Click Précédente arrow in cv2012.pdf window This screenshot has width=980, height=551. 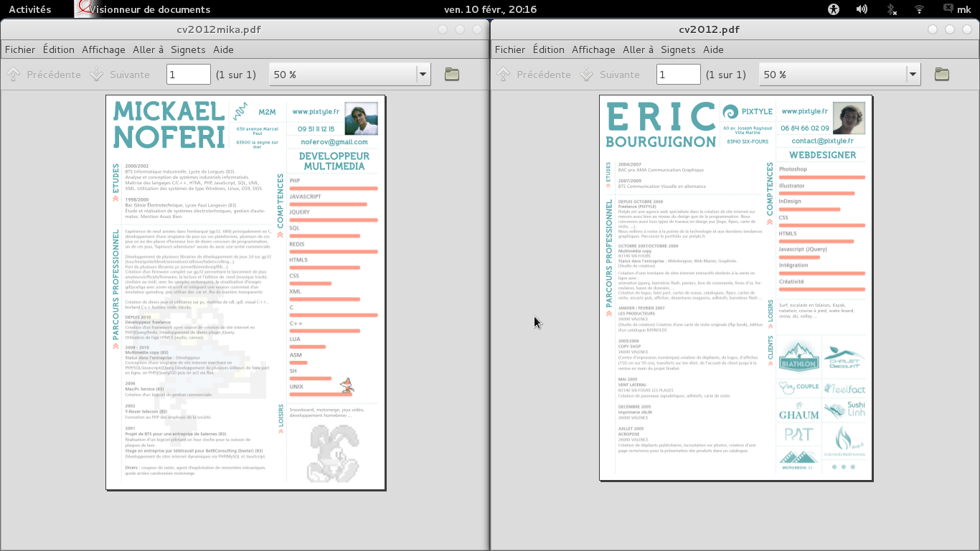coord(504,75)
